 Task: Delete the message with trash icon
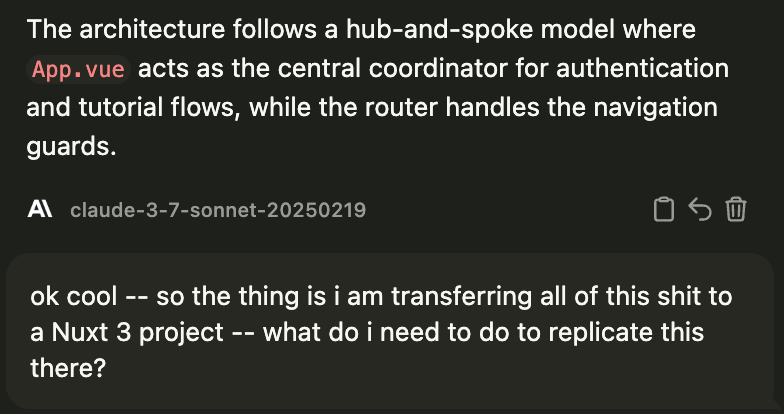click(x=736, y=209)
